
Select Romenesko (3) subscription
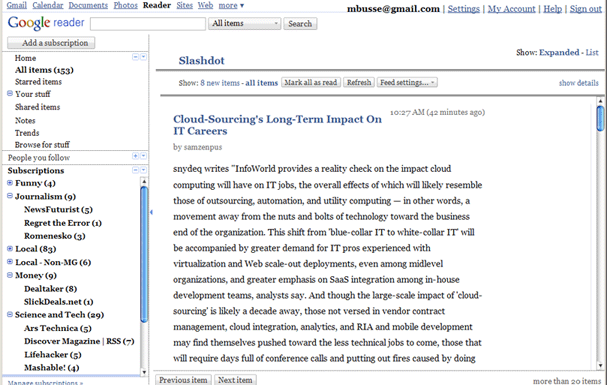pyautogui.click(x=55, y=236)
